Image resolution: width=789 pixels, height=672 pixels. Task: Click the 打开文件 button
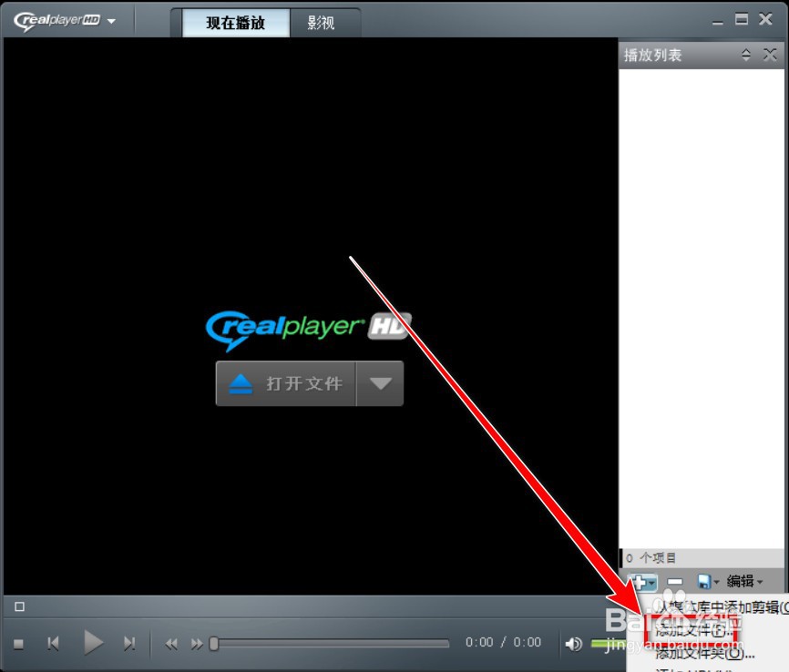coord(286,383)
